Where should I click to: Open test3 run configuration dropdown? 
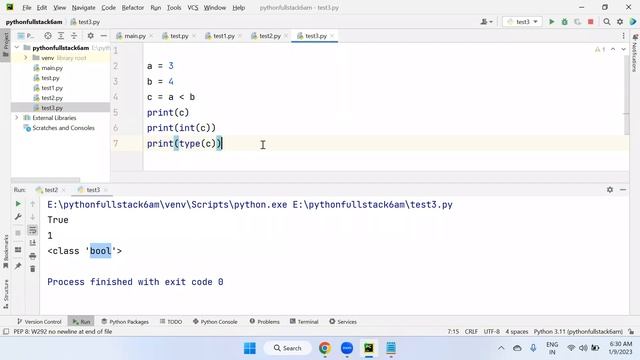(522, 22)
